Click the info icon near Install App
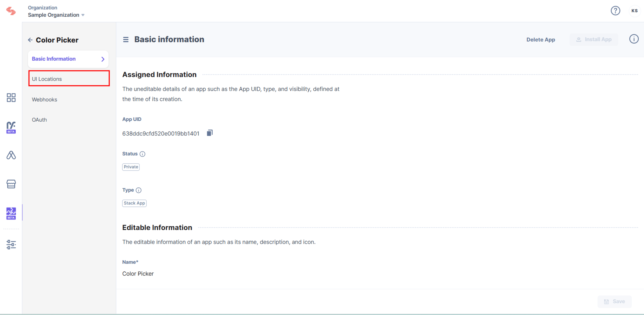Screen dimensions: 644x315 tap(634, 39)
